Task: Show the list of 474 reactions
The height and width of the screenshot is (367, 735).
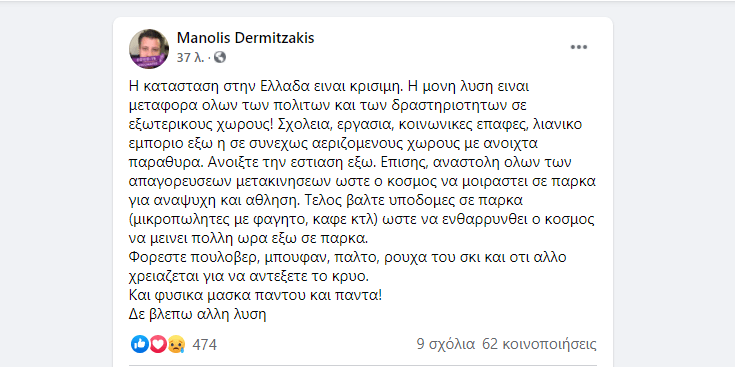Action: [x=205, y=345]
